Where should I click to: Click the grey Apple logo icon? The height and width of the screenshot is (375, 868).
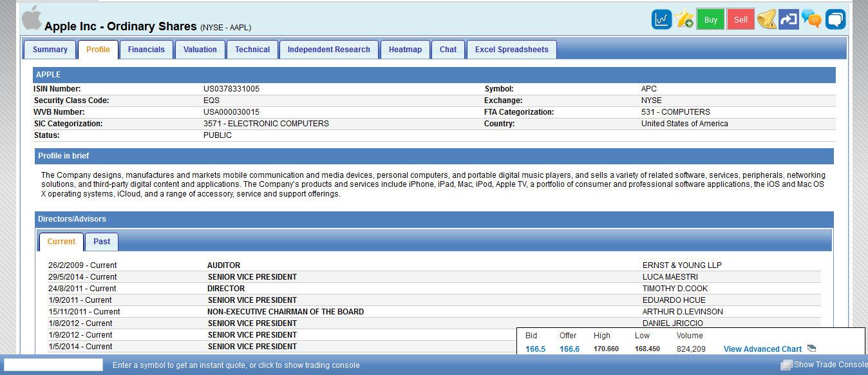pyautogui.click(x=31, y=19)
